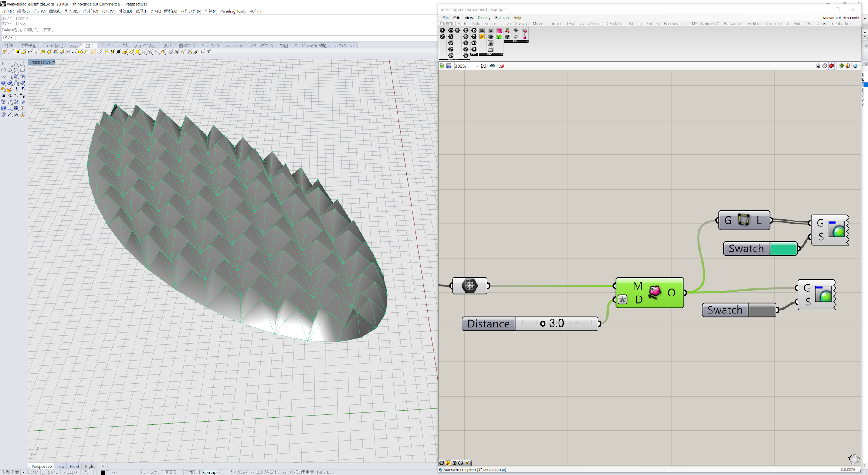Toggle the red shaded-preview gem icon

[x=831, y=66]
